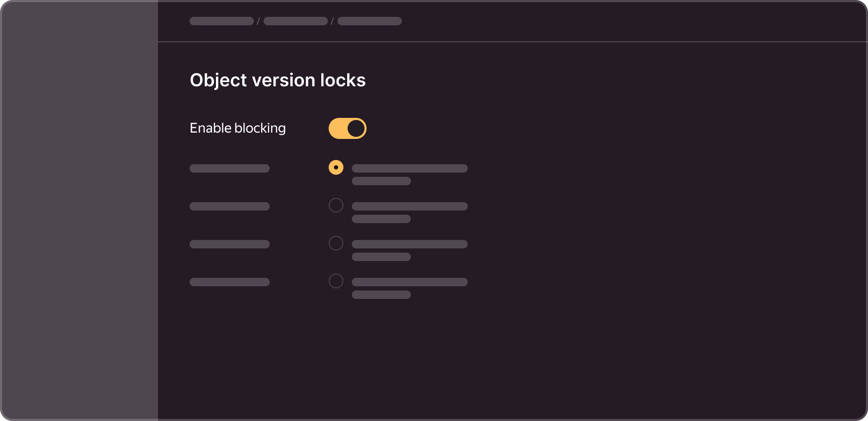Select the third radio button option
868x421 pixels.
point(336,243)
